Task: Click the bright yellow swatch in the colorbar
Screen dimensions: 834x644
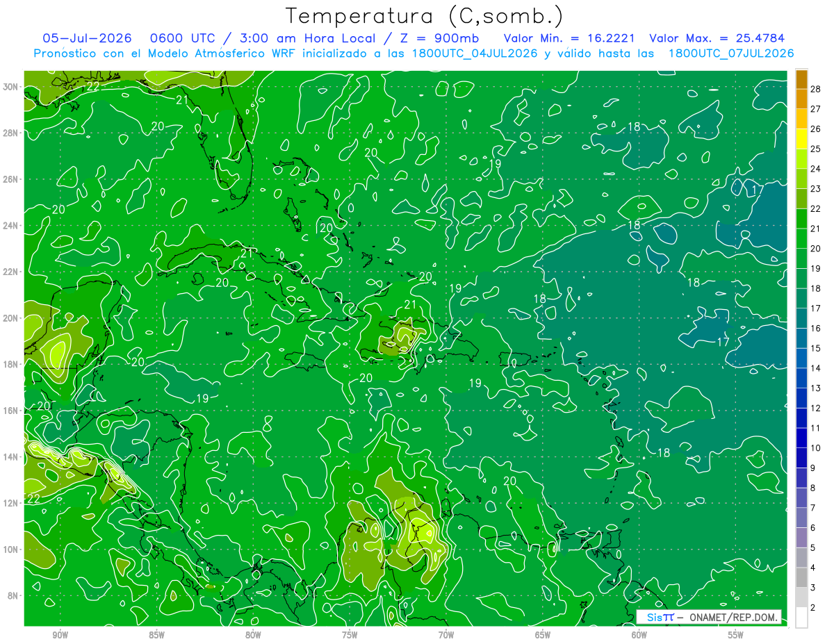Action: 801,139
